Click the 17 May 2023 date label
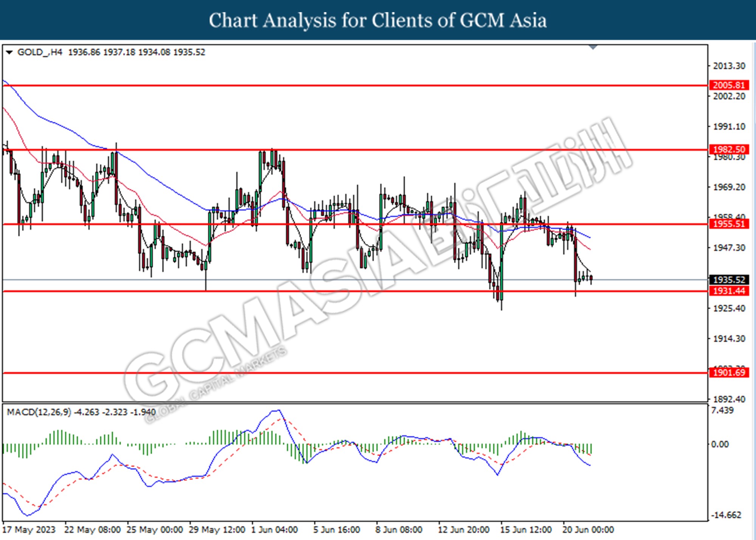This screenshot has height=540, width=756. [x=29, y=530]
